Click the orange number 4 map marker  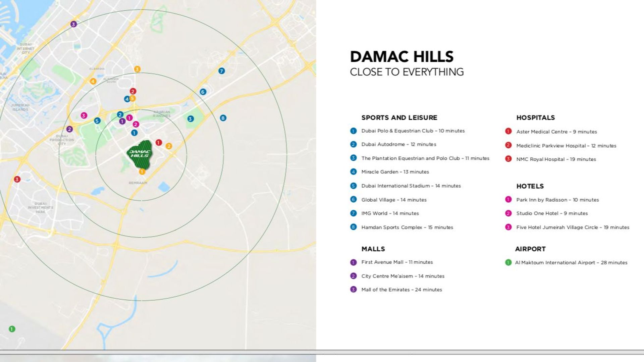pyautogui.click(x=93, y=81)
